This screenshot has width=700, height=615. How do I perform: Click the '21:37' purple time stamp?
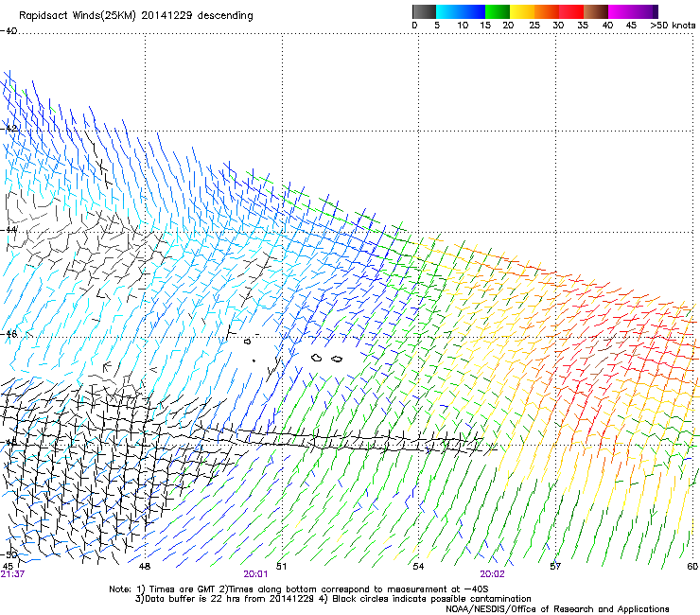[x=12, y=574]
